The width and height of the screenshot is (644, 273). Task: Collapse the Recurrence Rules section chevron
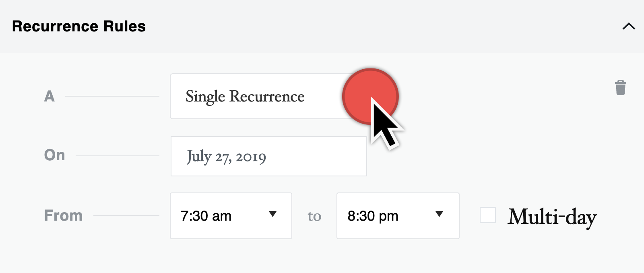pyautogui.click(x=629, y=27)
